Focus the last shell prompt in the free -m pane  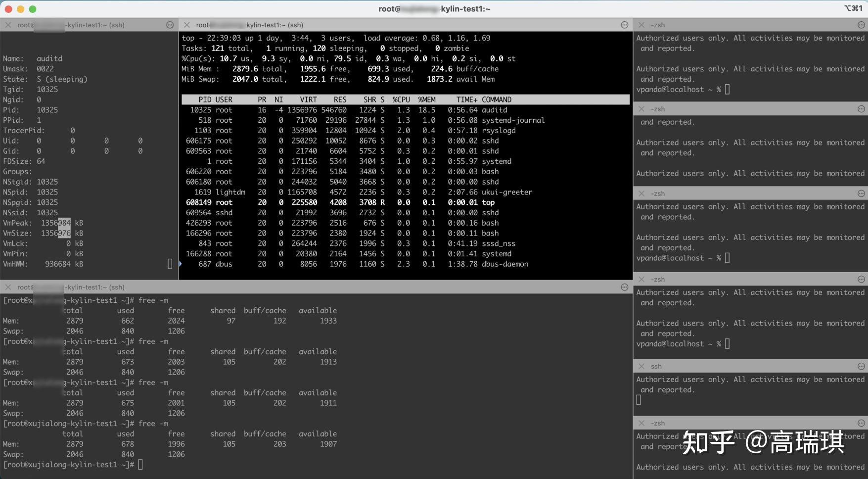click(140, 465)
